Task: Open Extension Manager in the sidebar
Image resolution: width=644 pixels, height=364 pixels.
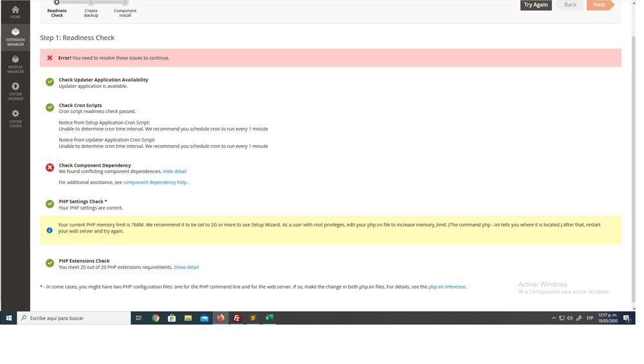Action: [15, 37]
